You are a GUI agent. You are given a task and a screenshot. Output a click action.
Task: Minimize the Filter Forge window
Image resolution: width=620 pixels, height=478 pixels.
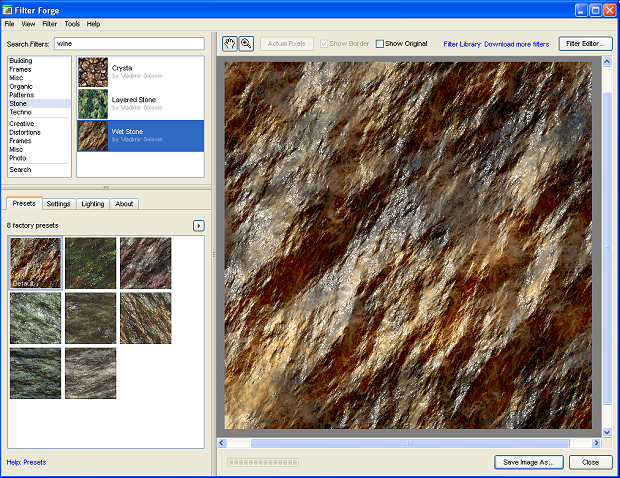click(x=581, y=10)
